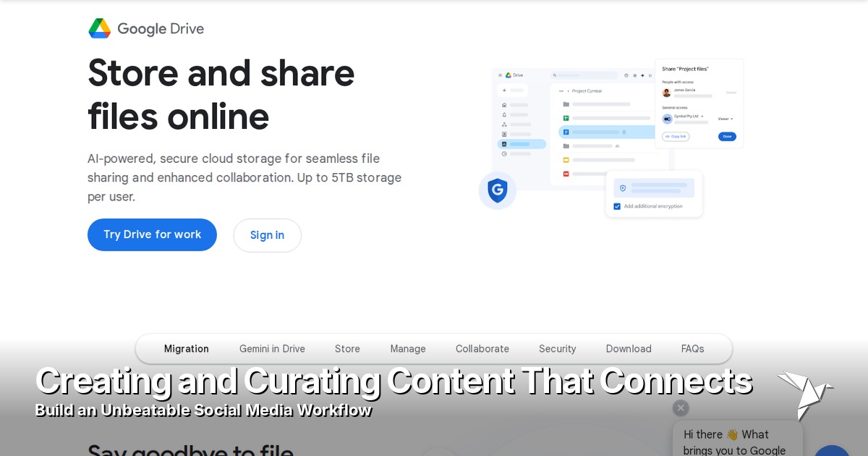Screen dimensions: 868x456
Task: Go to the Manage tab
Action: [408, 349]
